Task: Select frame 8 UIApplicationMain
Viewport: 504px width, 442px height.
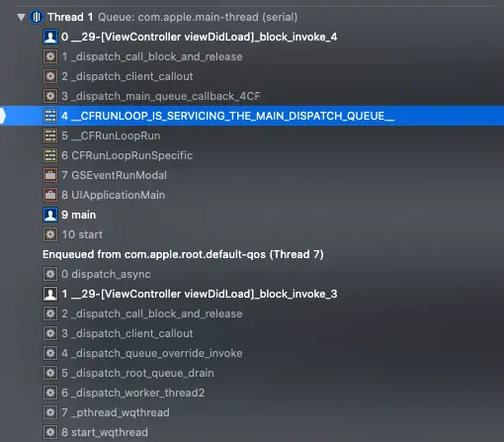Action: pos(114,195)
